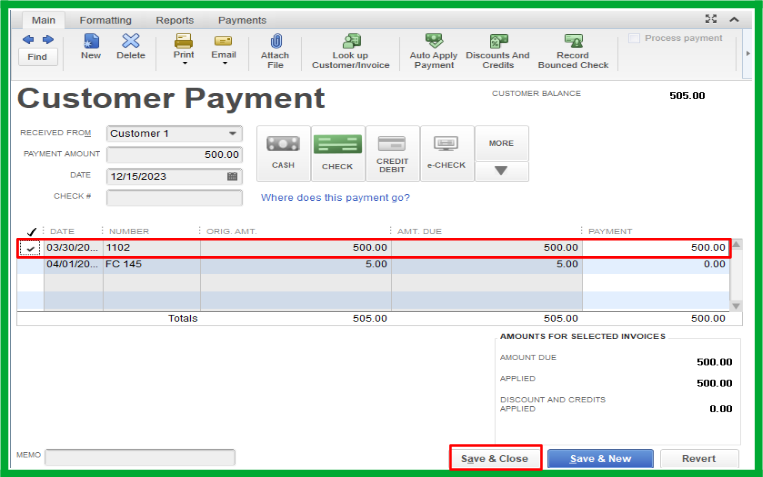This screenshot has width=763, height=477.
Task: Open the Formatting tab
Action: point(106,20)
